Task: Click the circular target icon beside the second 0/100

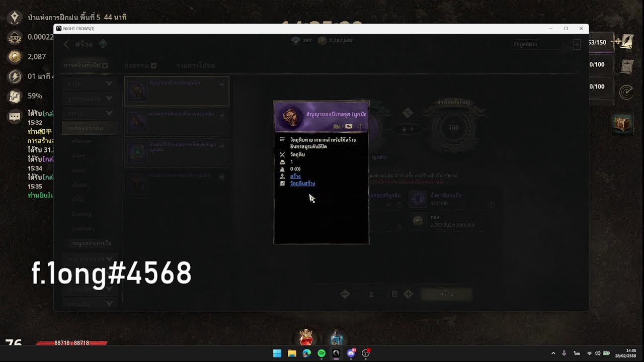Action: coord(626,92)
